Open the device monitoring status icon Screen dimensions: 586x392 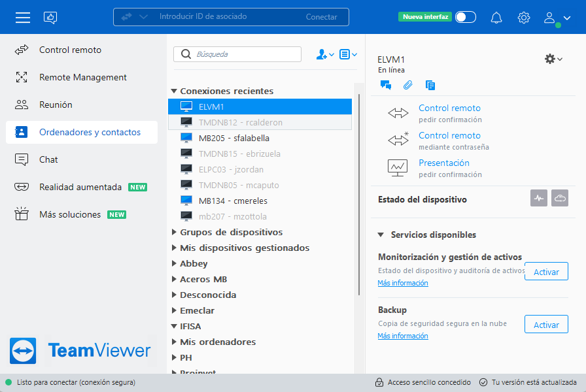[538, 197]
